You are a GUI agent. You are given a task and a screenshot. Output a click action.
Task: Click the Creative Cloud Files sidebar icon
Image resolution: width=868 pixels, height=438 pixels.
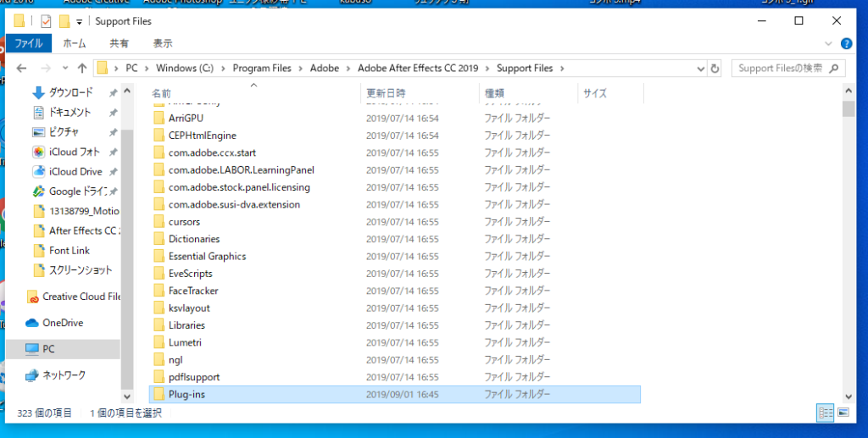32,297
